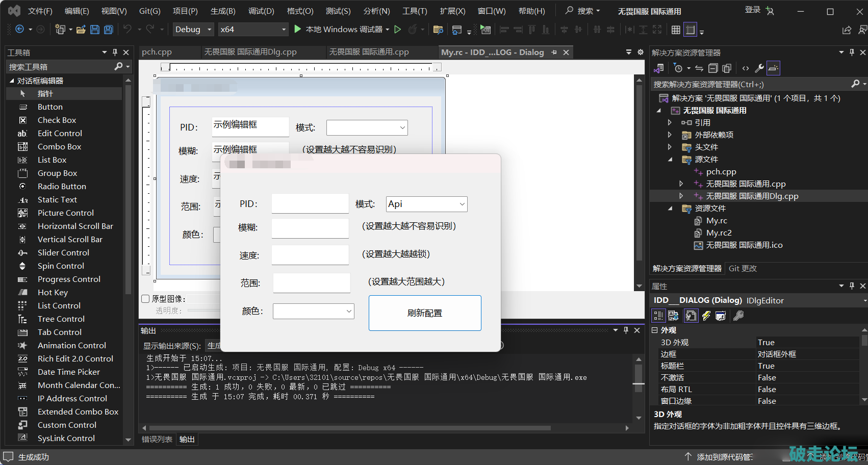Click the Save All toolbar icon
The image size is (868, 465).
pyautogui.click(x=108, y=30)
